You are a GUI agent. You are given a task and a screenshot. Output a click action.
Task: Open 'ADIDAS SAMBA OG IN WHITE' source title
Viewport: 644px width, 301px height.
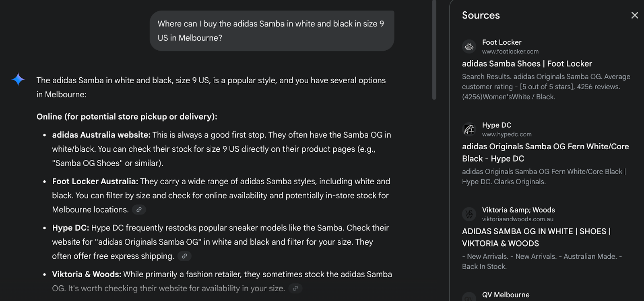(536, 237)
